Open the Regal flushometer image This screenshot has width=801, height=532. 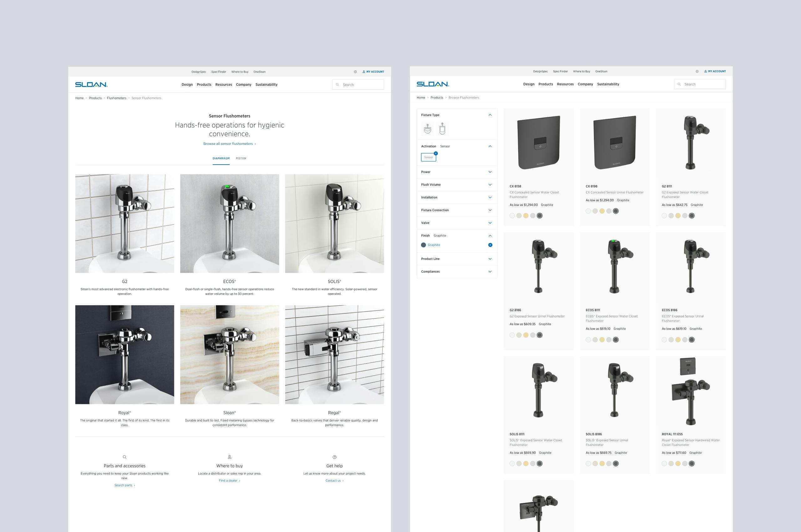(334, 355)
